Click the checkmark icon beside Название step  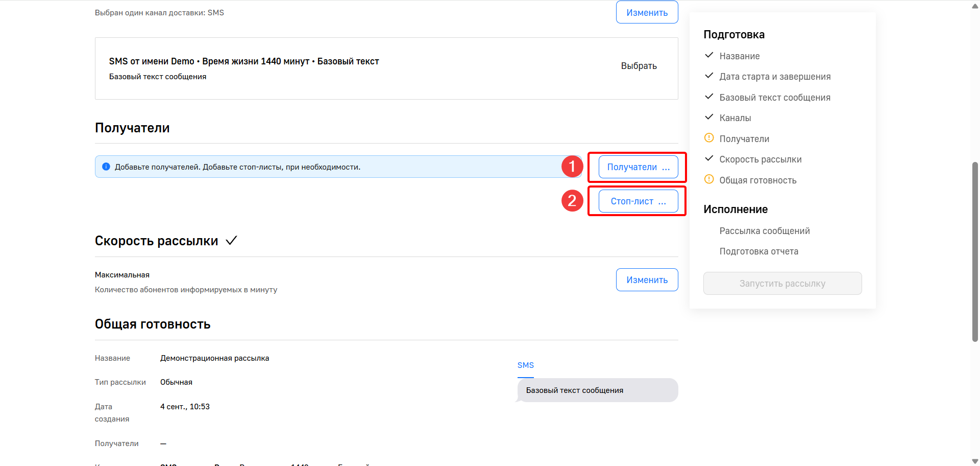(x=709, y=55)
